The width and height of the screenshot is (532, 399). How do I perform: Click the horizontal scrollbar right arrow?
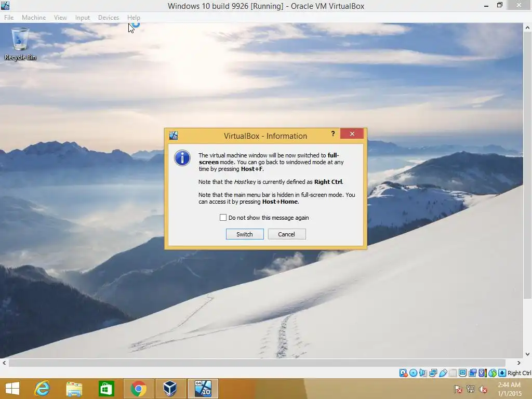(x=519, y=363)
